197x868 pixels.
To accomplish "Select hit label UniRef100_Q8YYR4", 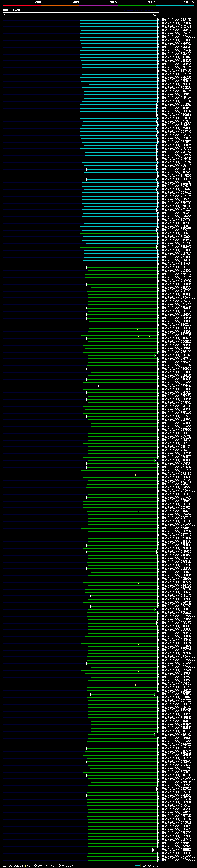I will 177,196.
